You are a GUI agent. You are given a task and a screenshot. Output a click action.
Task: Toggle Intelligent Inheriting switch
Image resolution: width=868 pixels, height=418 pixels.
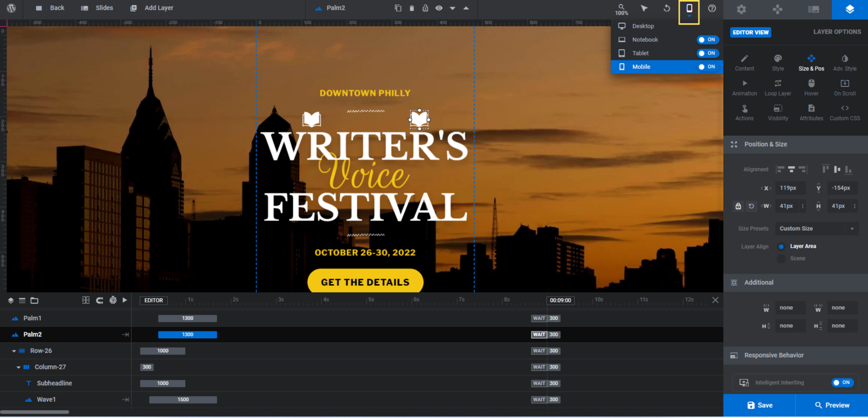(842, 382)
